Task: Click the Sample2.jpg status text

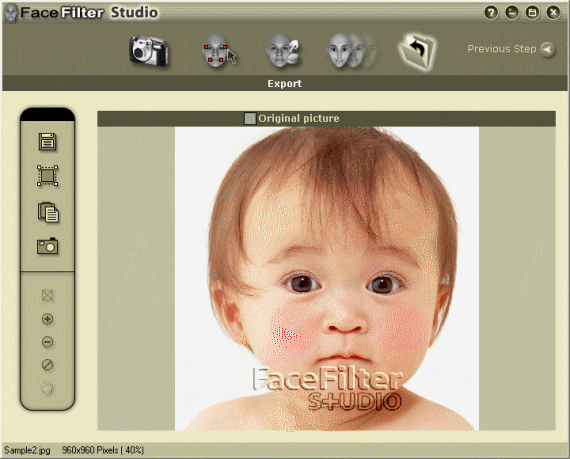Action: click(x=27, y=450)
